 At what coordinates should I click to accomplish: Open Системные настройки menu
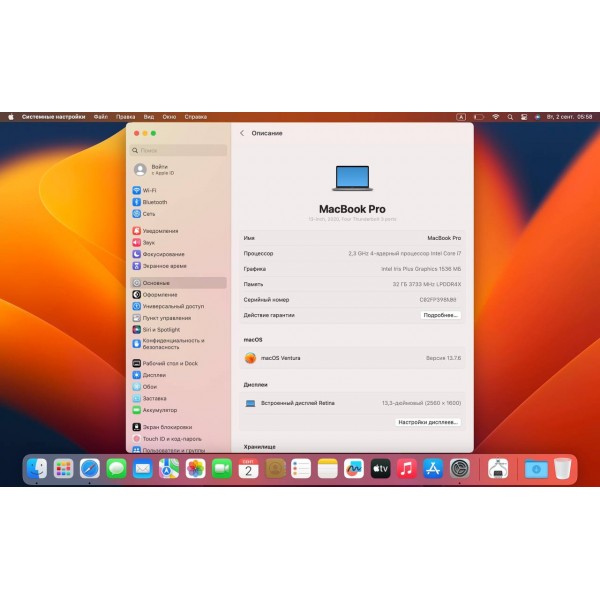(x=54, y=117)
